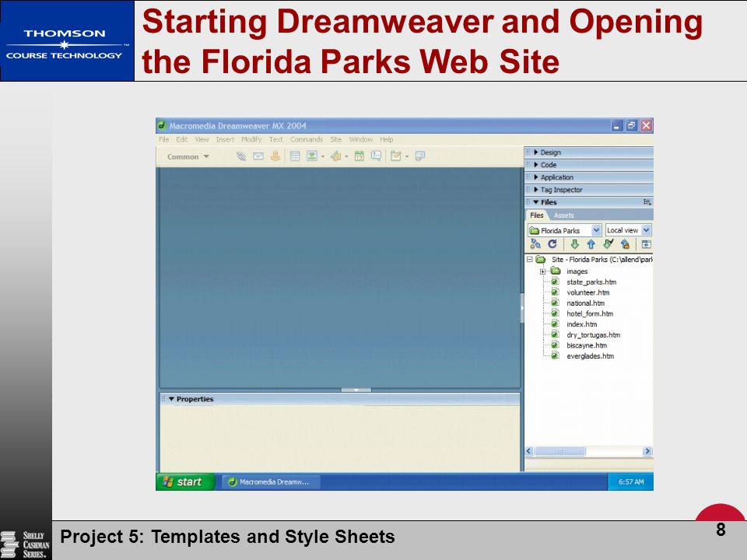Click the Email Link icon in Insert bar
Viewport: 747px width, 560px height.
258,156
